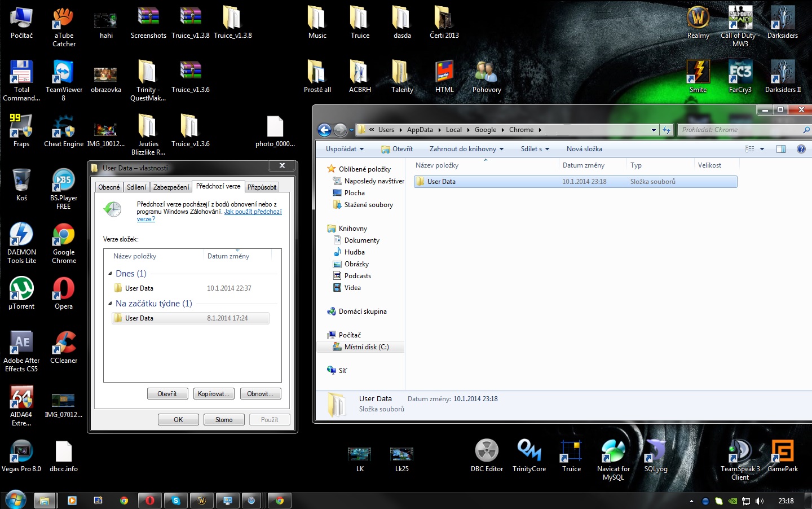This screenshot has height=509, width=812.
Task: Open Explorer help question mark icon
Action: [x=801, y=149]
